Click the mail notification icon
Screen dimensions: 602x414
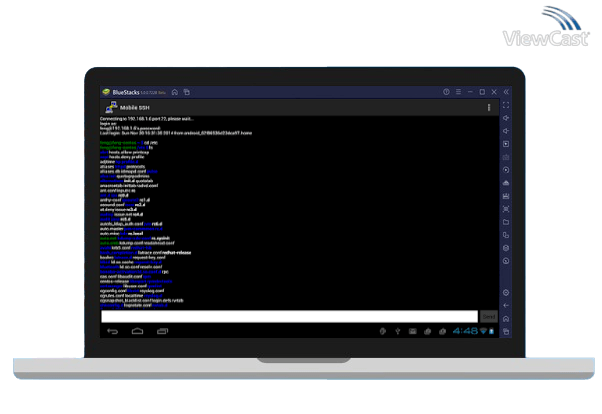(x=413, y=331)
